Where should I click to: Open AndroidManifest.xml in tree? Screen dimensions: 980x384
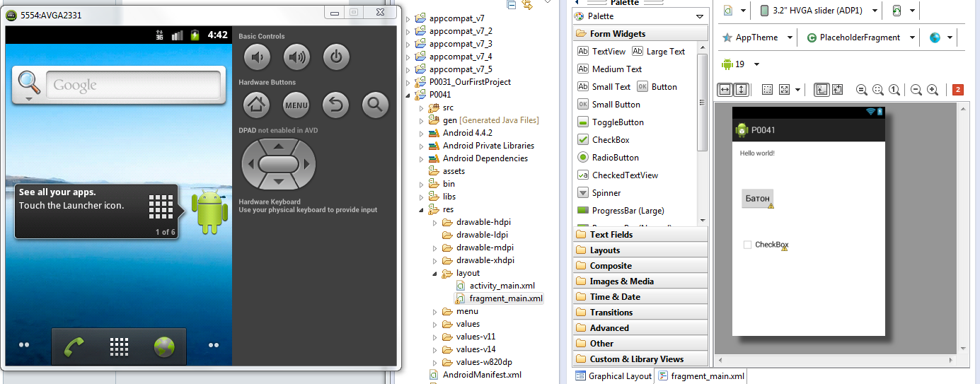pyautogui.click(x=475, y=375)
